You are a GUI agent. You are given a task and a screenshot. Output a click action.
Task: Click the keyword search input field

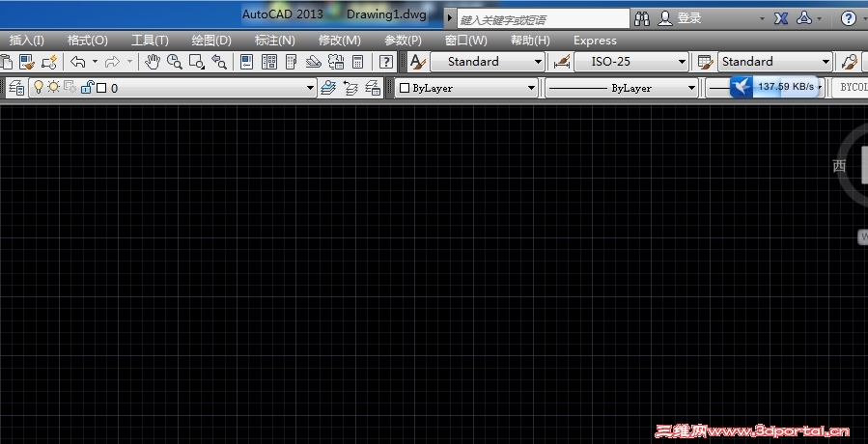[543, 19]
